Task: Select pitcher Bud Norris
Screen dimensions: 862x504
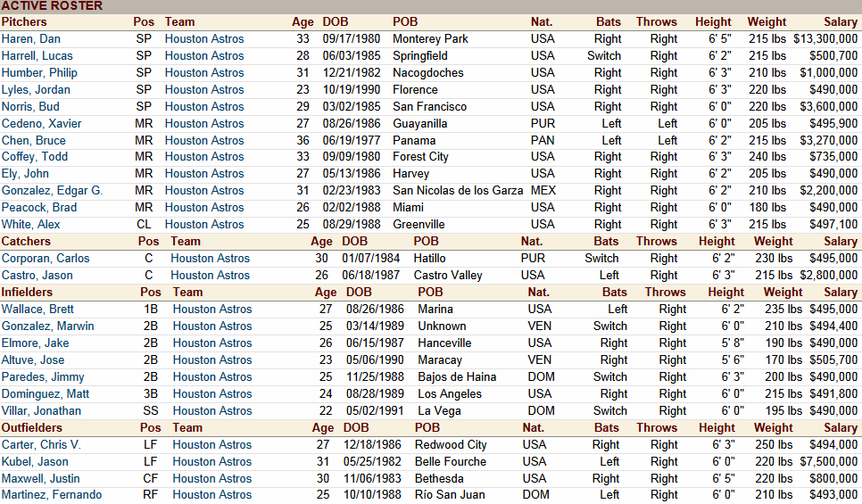Action: (x=32, y=106)
